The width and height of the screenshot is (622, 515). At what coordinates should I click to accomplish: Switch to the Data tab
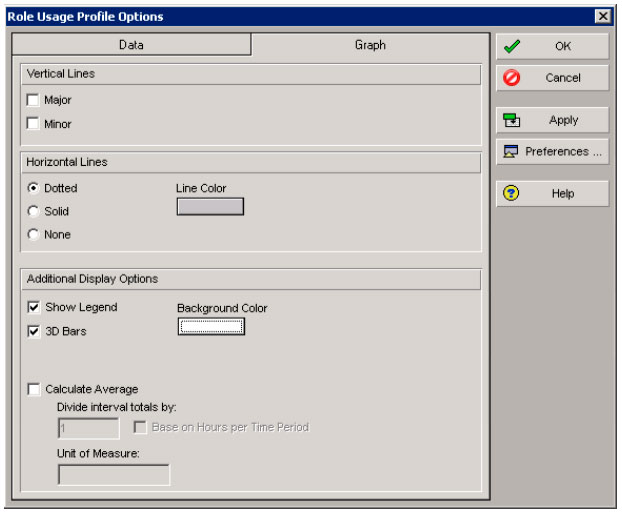click(x=131, y=44)
